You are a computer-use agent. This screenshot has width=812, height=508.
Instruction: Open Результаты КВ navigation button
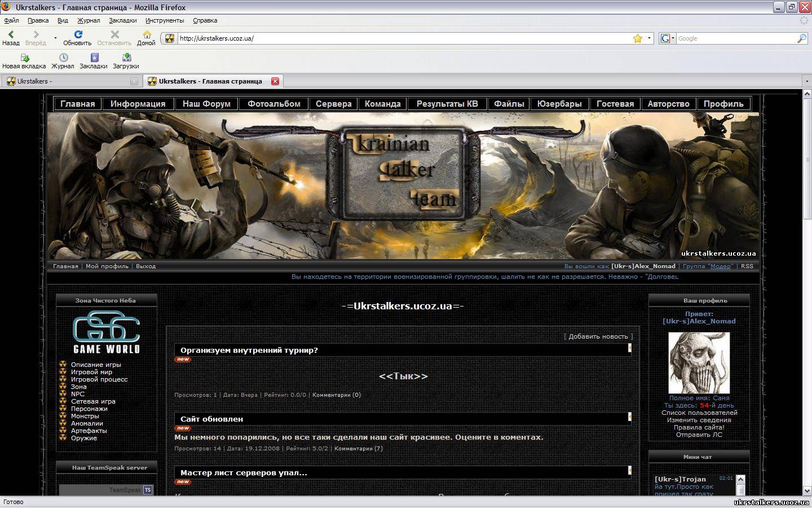click(x=447, y=104)
